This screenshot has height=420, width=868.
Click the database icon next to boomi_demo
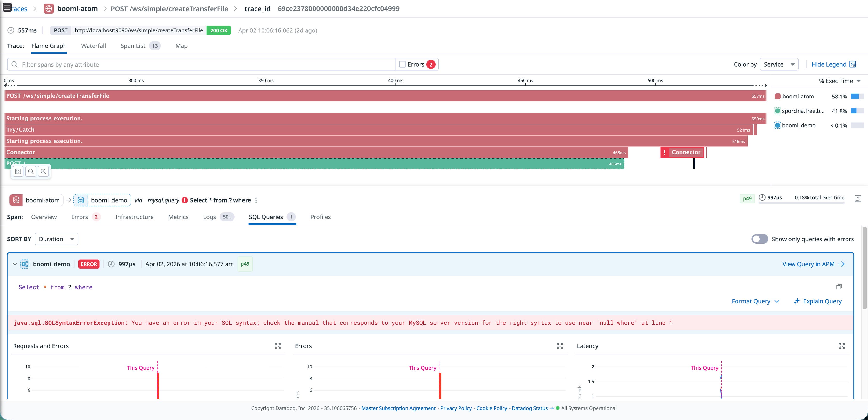81,200
